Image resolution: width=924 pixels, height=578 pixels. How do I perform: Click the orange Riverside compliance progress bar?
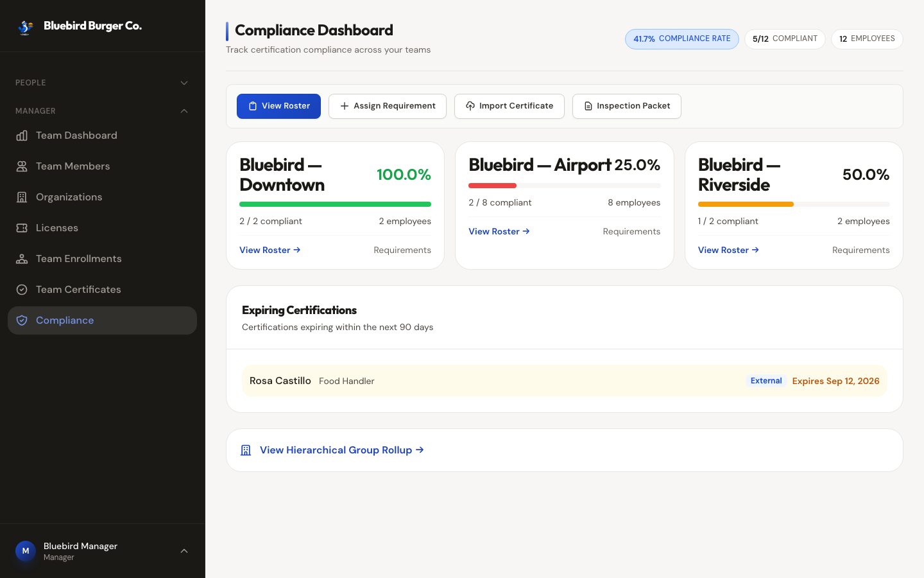pyautogui.click(x=794, y=204)
